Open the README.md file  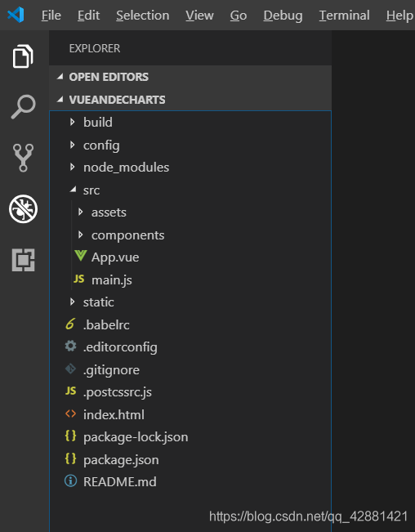click(x=120, y=482)
